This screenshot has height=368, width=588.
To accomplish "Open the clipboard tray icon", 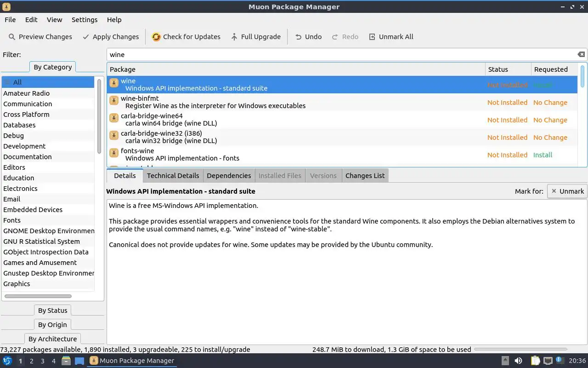I will 535,361.
